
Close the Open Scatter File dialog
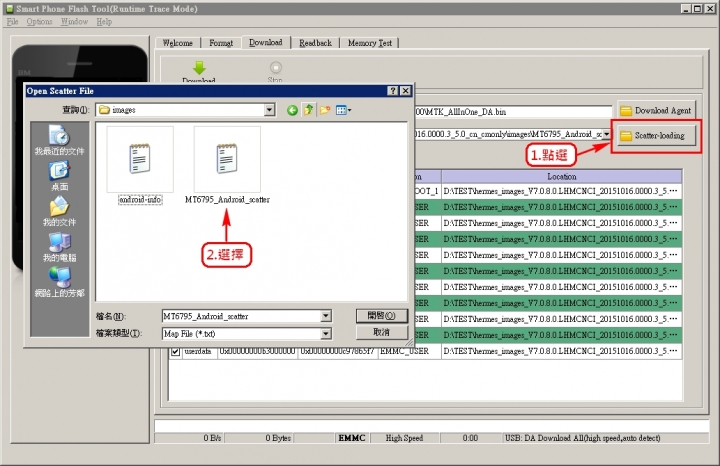tap(405, 91)
